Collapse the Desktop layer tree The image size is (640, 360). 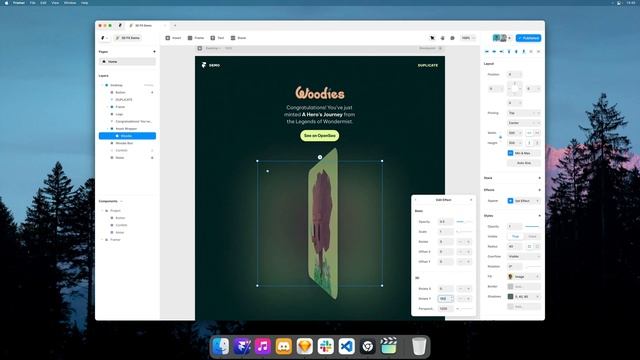(x=102, y=85)
